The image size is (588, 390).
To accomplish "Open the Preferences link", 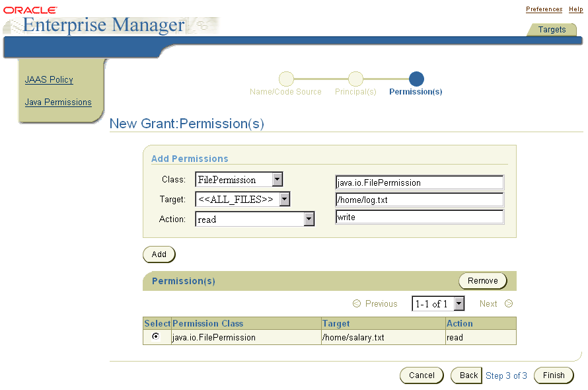I will coord(544,9).
